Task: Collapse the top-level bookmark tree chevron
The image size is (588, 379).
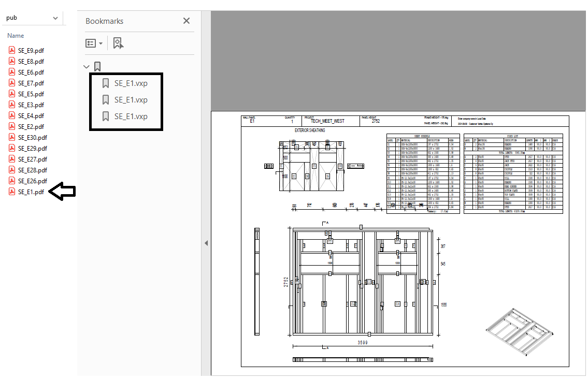Action: pyautogui.click(x=87, y=67)
